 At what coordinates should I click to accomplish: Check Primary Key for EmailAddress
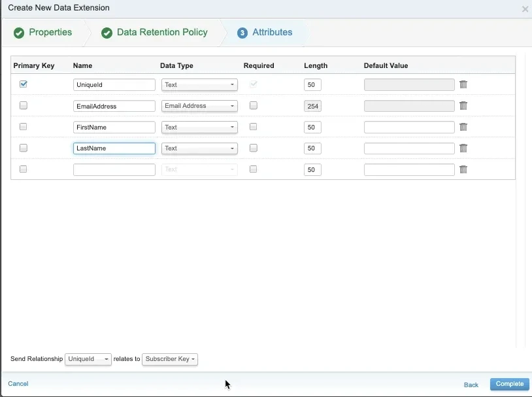pyautogui.click(x=23, y=105)
